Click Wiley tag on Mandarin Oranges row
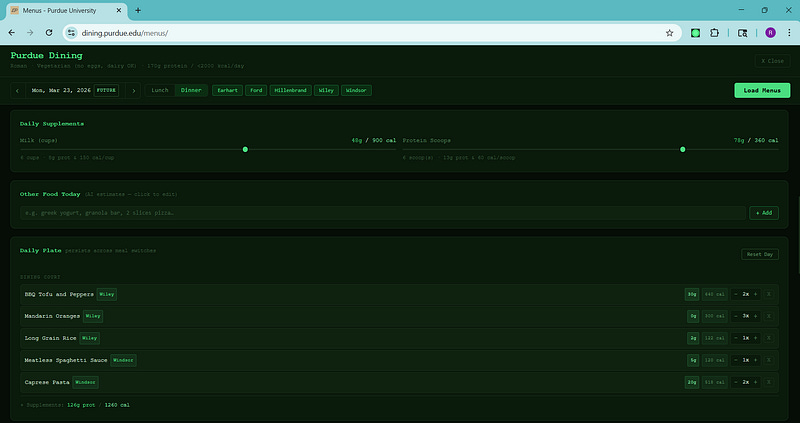Image resolution: width=800 pixels, height=423 pixels. click(93, 316)
